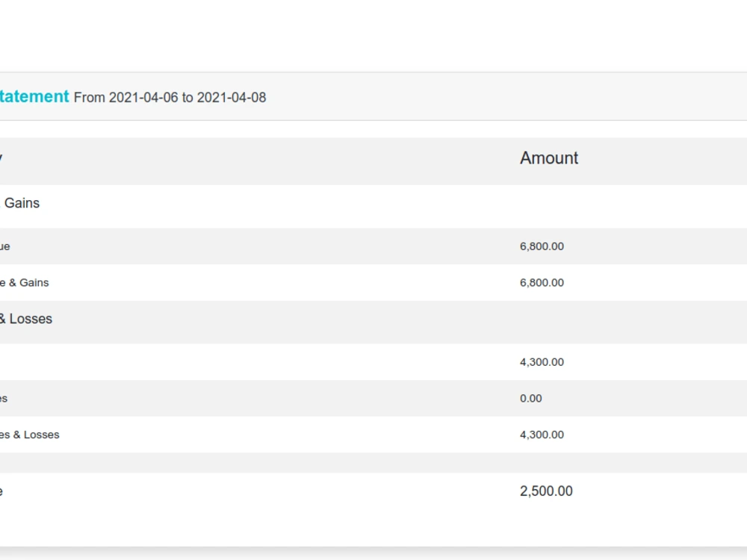Click the 'Amount' column header
747x560 pixels.
point(549,158)
